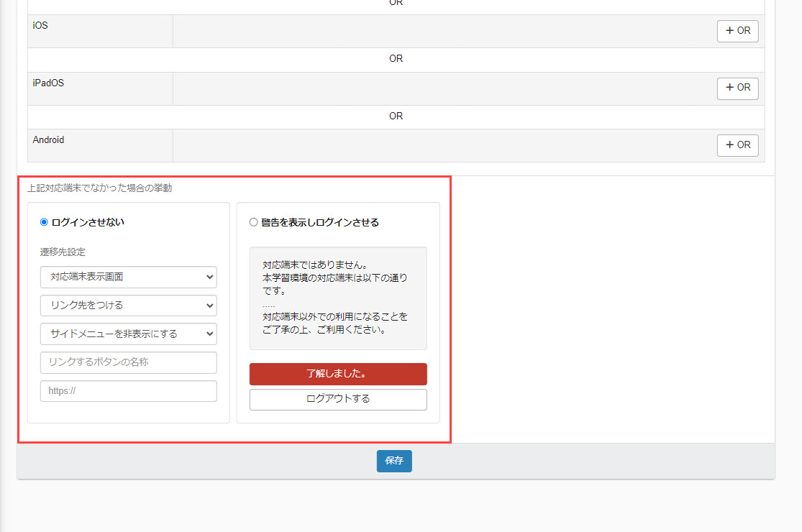Click the iPadOS row label

pos(47,83)
